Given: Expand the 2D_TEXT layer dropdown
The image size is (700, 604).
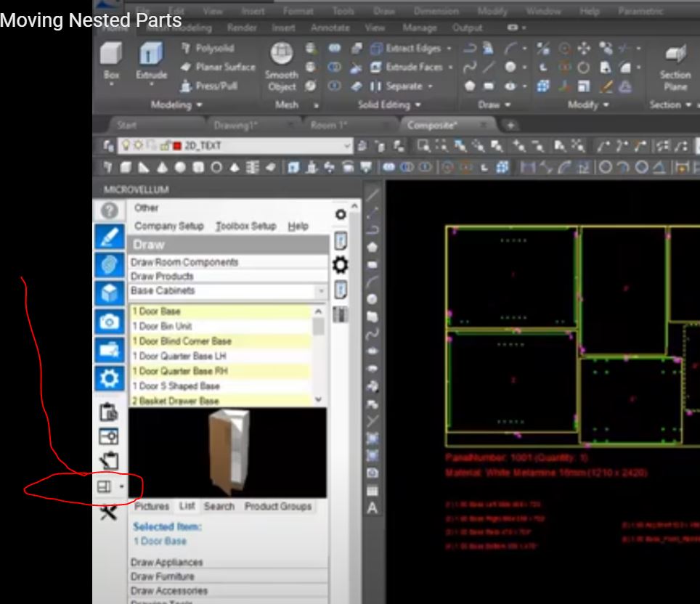Looking at the screenshot, I should pos(347,146).
